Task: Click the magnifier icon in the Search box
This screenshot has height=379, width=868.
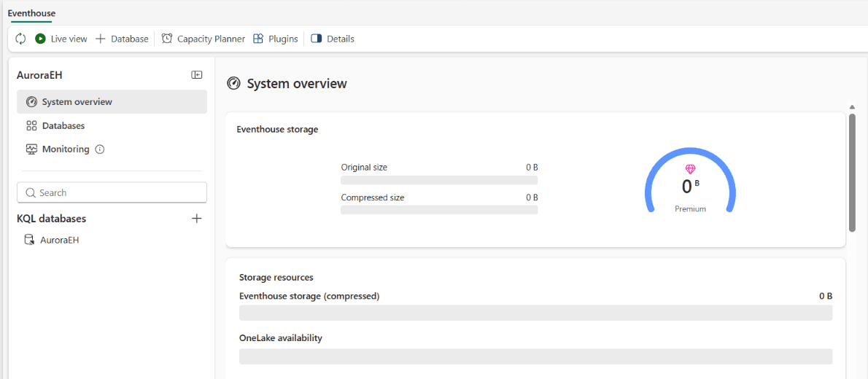Action: (x=31, y=193)
